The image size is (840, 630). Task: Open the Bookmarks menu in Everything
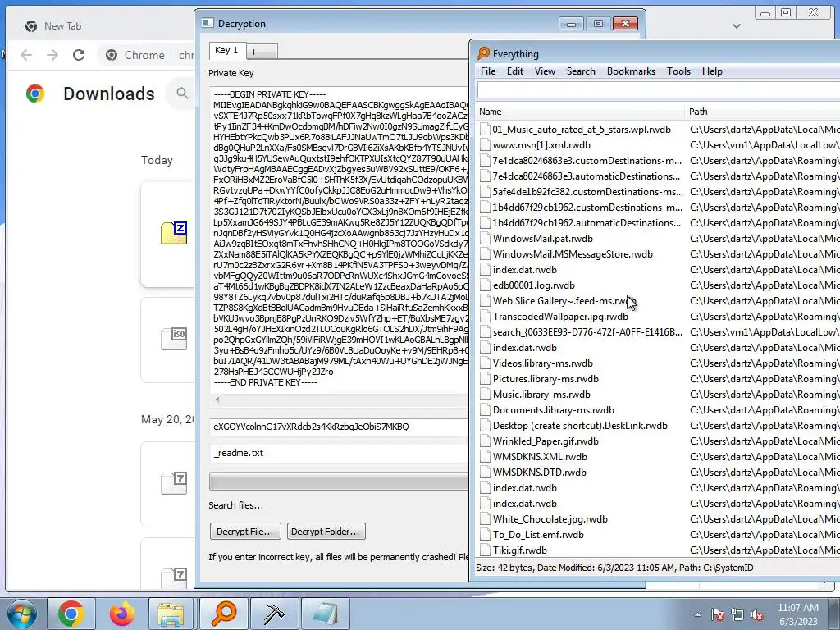pyautogui.click(x=631, y=71)
